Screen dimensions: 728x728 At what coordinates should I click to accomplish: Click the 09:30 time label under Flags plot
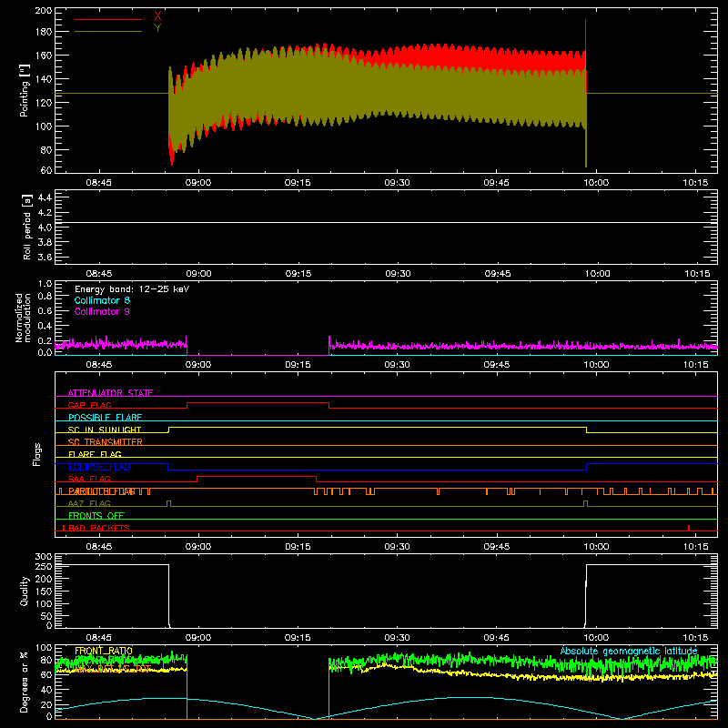pos(397,547)
